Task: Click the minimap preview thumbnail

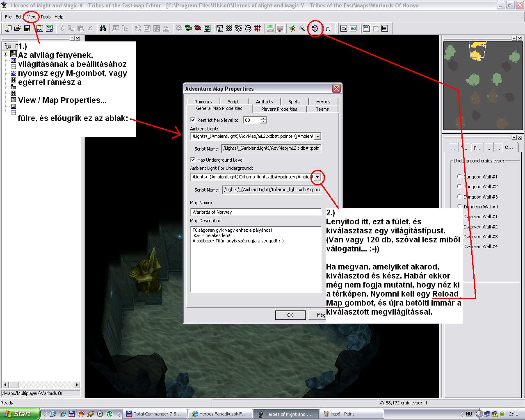Action: click(x=483, y=86)
